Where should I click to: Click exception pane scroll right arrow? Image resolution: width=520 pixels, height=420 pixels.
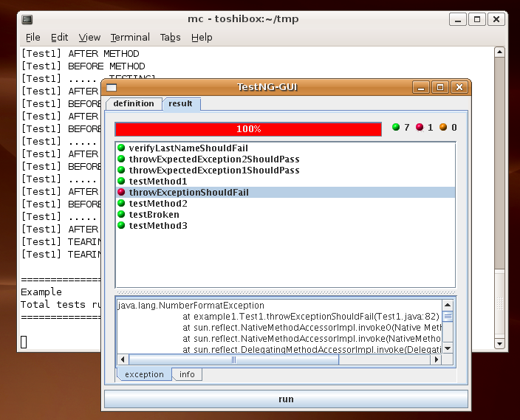[x=436, y=359]
